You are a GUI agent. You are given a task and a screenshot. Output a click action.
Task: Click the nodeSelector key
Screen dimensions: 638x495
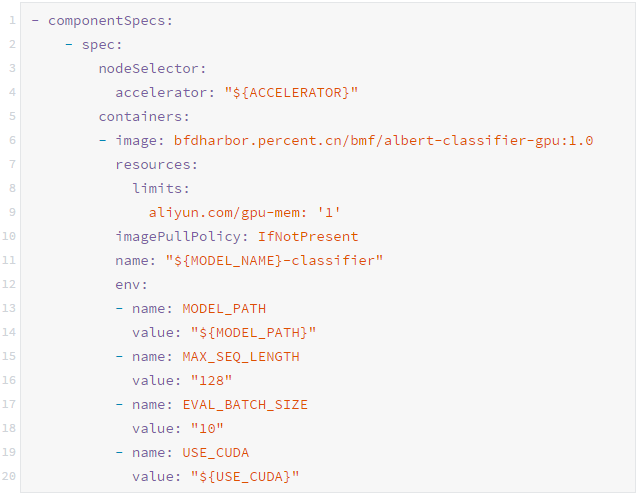(152, 68)
